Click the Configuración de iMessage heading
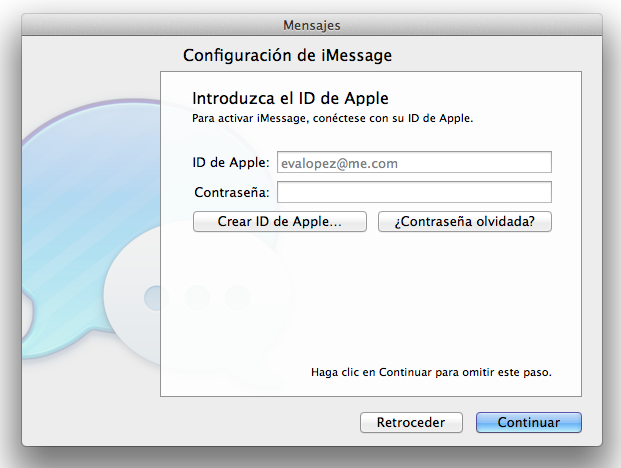This screenshot has height=468, width=621. coord(287,55)
